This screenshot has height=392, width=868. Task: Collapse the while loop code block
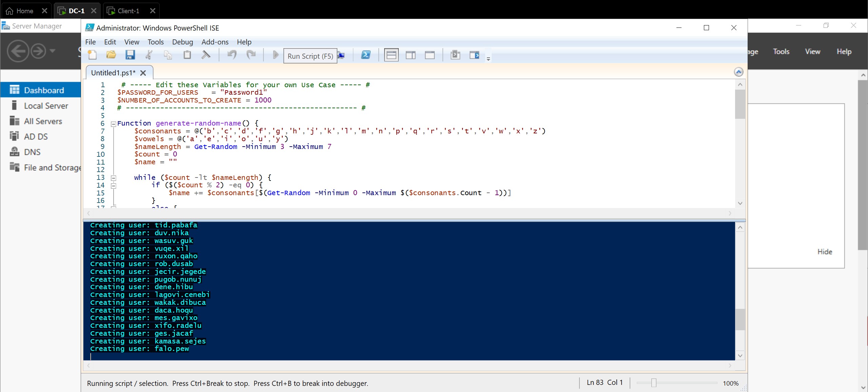pyautogui.click(x=114, y=178)
